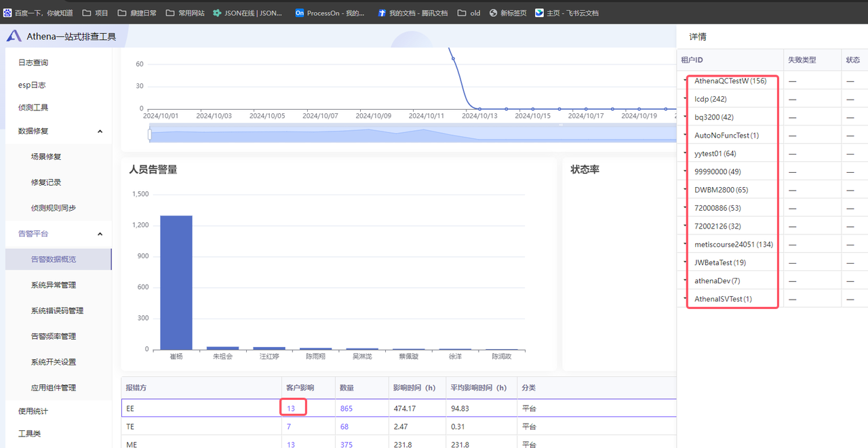This screenshot has height=448, width=868.
Task: Select tenant 72002126 (32) in details
Action: click(717, 226)
